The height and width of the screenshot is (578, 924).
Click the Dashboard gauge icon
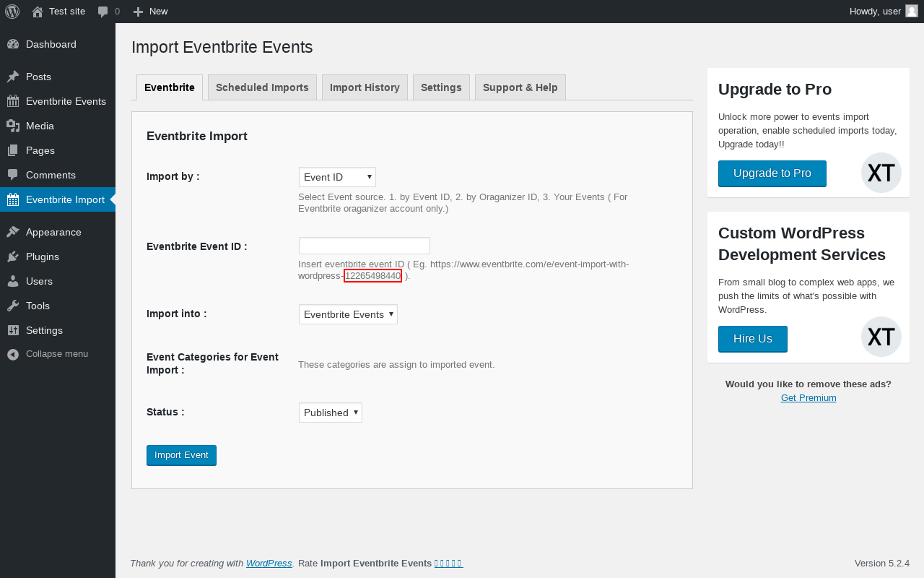[x=13, y=44]
